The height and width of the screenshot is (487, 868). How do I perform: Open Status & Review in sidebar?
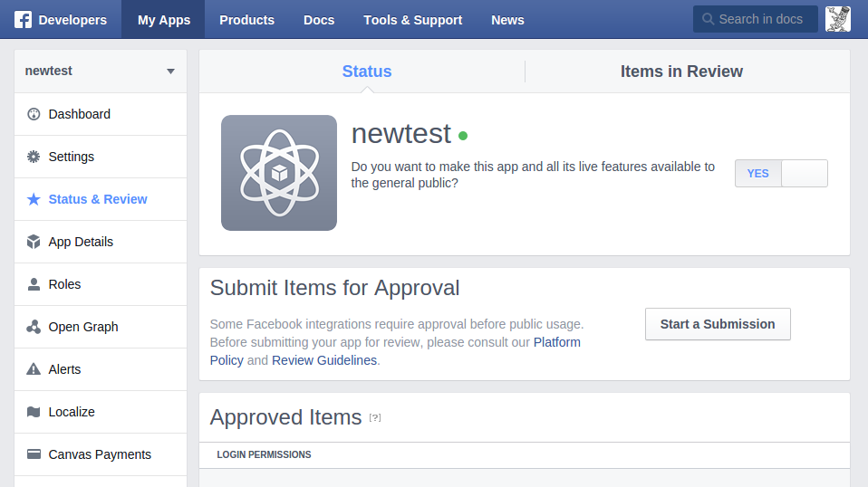click(101, 199)
